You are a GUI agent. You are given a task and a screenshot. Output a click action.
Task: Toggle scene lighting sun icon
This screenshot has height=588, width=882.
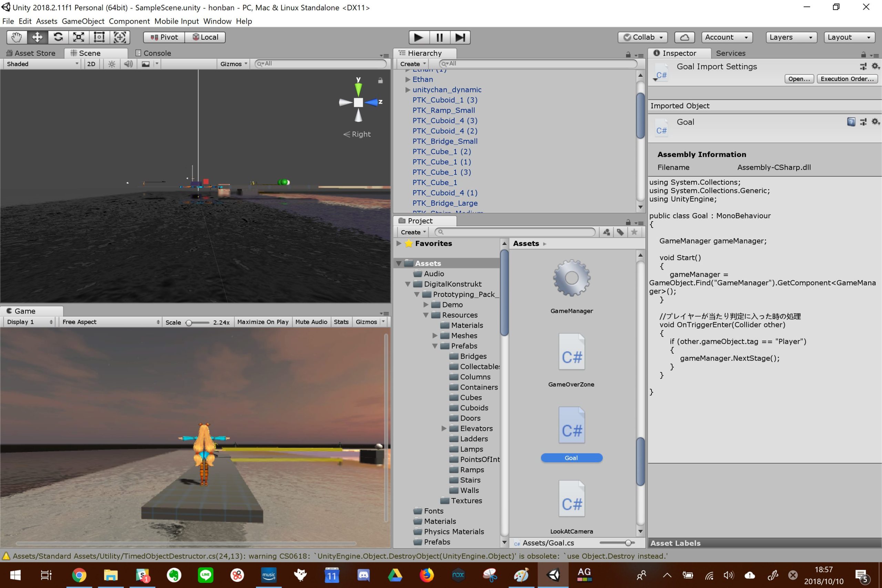(112, 64)
